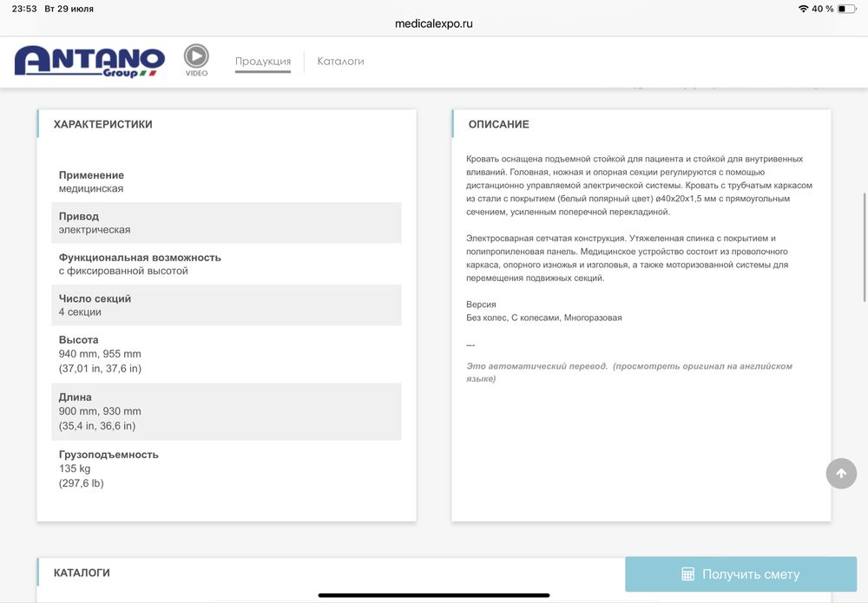View the original English description link
The width and height of the screenshot is (868, 603).
[x=629, y=372]
